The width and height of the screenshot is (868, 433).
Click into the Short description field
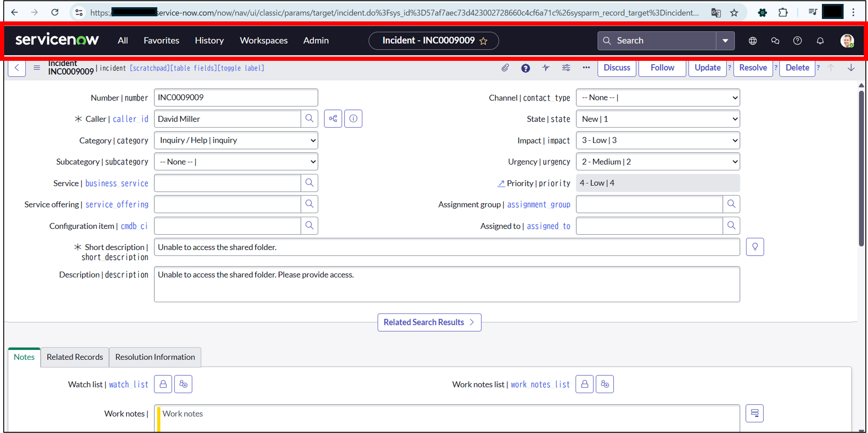point(447,247)
